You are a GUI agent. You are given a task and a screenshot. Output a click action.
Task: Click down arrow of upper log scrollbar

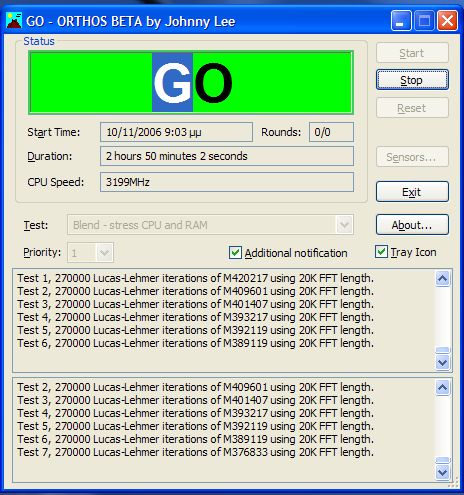point(443,362)
